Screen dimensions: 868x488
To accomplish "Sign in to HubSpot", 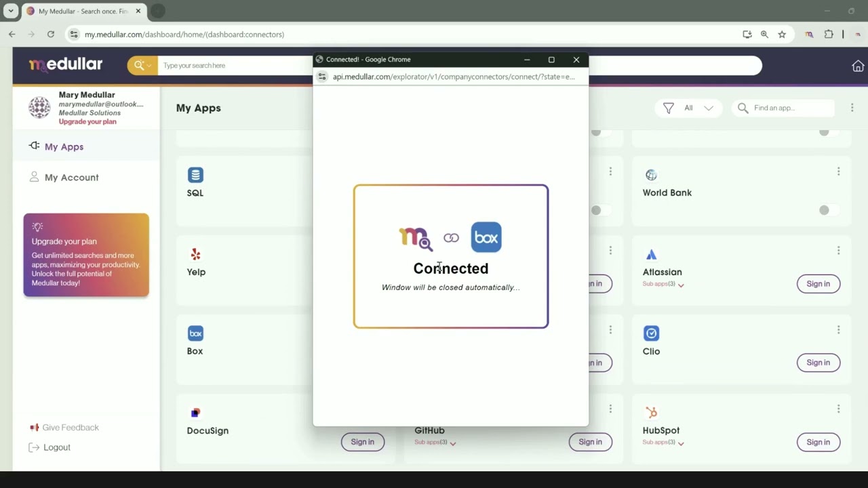I will (818, 442).
